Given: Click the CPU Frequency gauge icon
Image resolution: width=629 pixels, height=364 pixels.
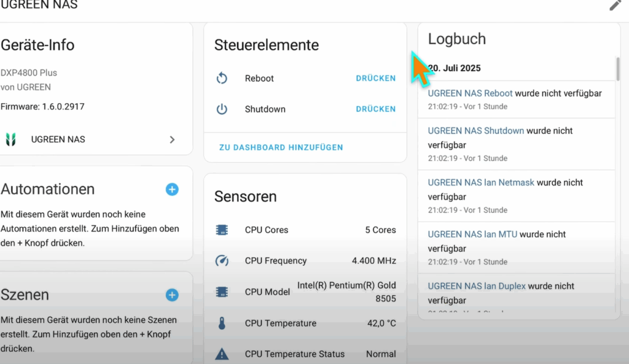Looking at the screenshot, I should 222,261.
